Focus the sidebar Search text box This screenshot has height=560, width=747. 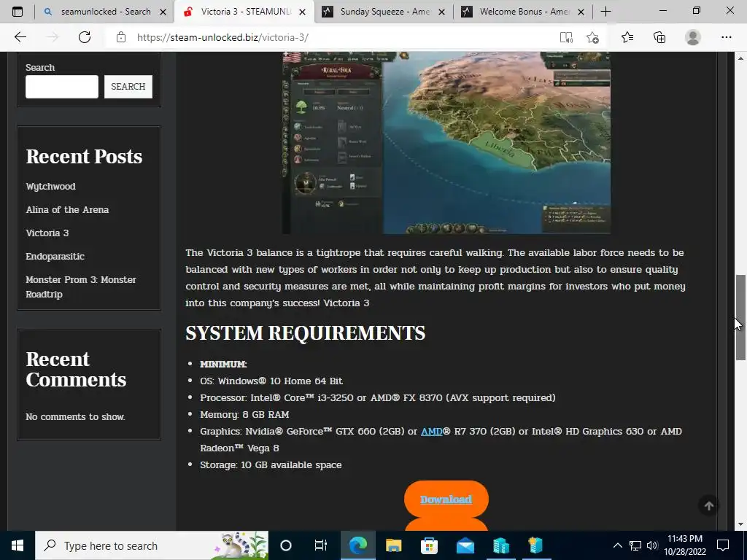point(62,87)
